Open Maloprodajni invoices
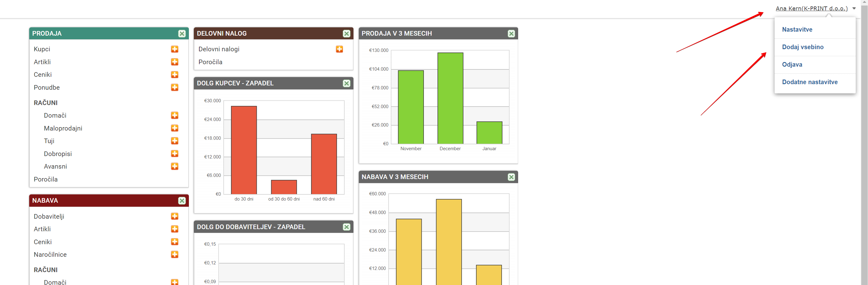Screen dimensions: 868x285 (x=63, y=128)
